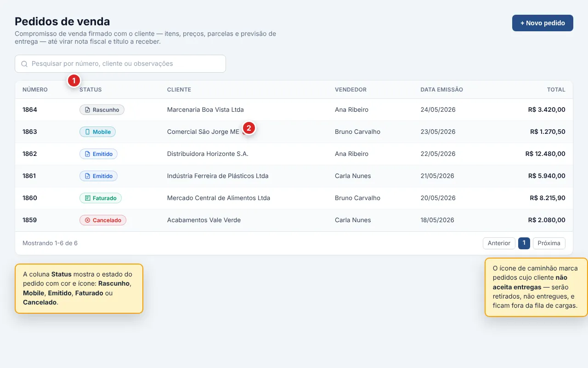
Task: Click the Pedidos de venda page title
Action: coord(62,22)
